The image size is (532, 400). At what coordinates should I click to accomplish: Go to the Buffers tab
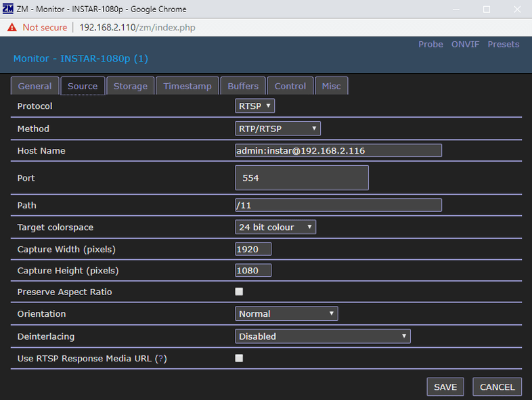click(x=243, y=86)
